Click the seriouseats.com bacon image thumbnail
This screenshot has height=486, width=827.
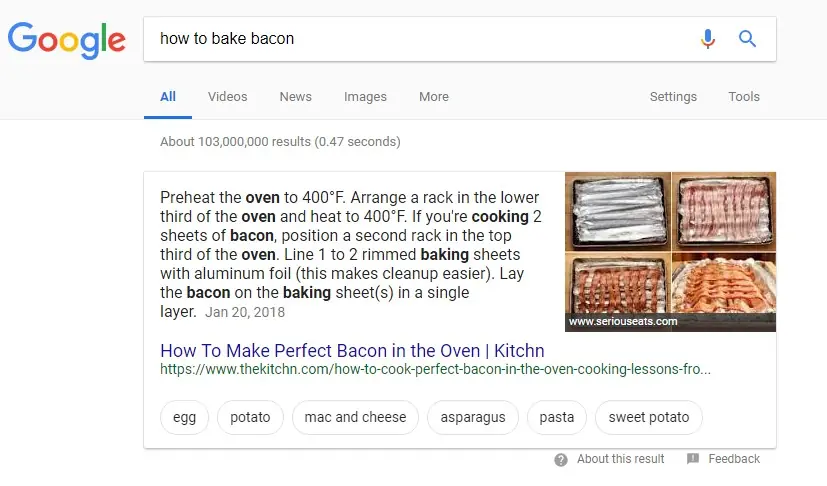coord(670,252)
